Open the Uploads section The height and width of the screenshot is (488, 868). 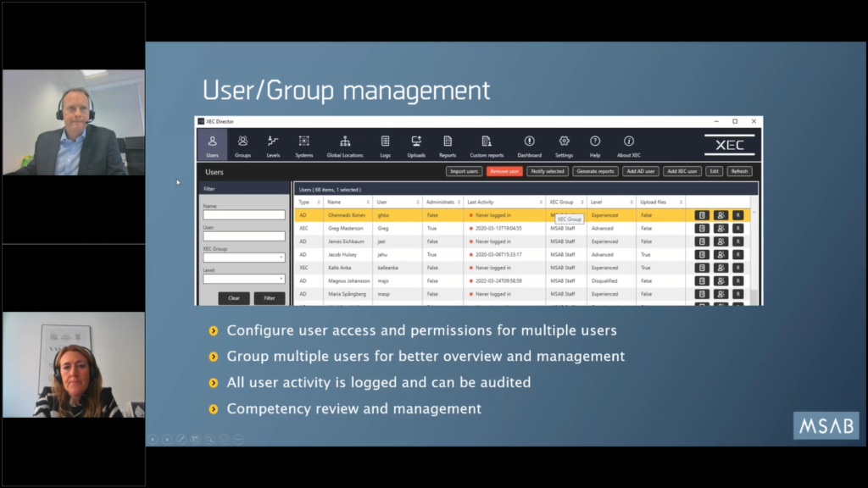pos(416,146)
